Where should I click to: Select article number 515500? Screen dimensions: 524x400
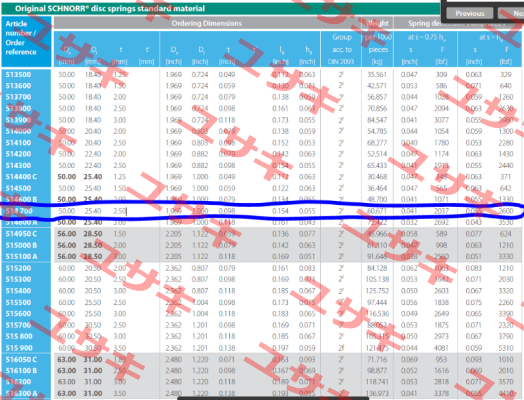pyautogui.click(x=18, y=302)
